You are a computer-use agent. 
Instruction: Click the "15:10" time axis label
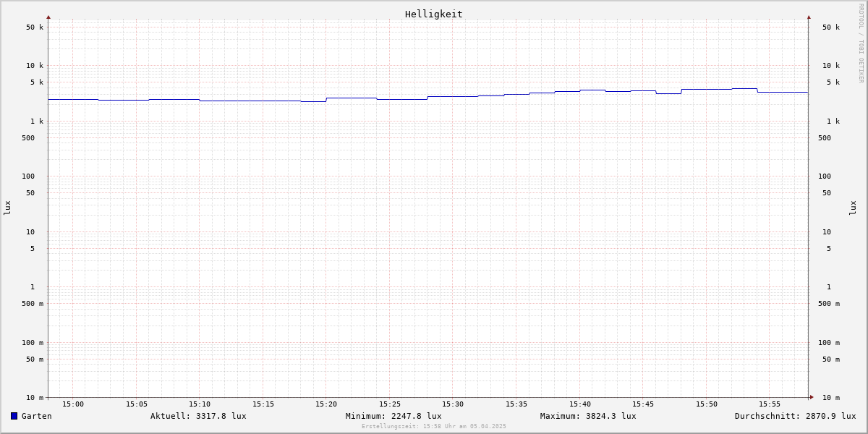point(200,404)
